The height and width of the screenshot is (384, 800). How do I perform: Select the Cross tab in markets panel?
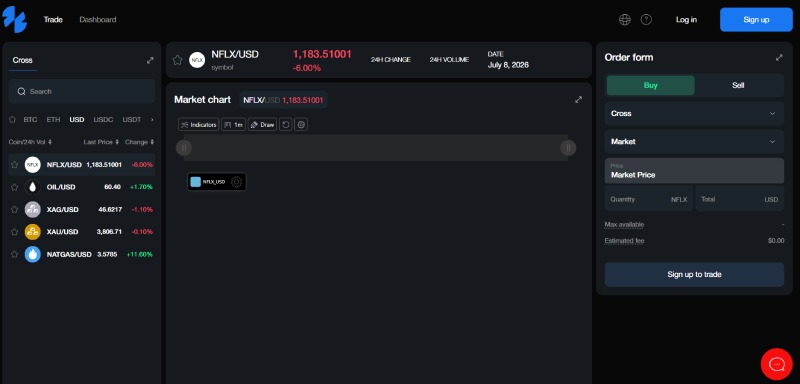[x=22, y=60]
